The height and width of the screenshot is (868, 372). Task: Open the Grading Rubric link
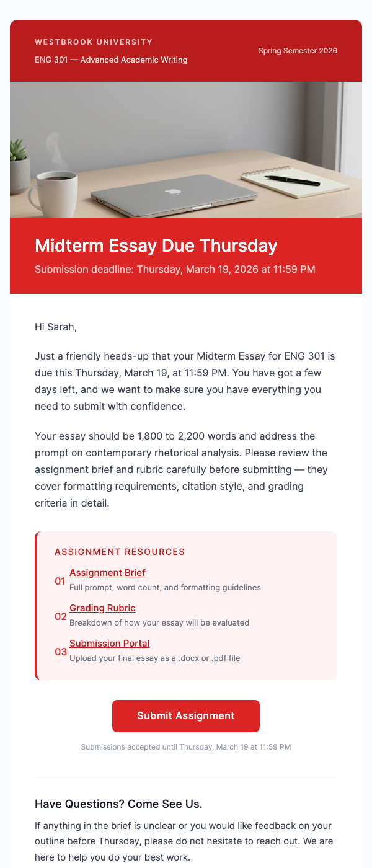(102, 608)
